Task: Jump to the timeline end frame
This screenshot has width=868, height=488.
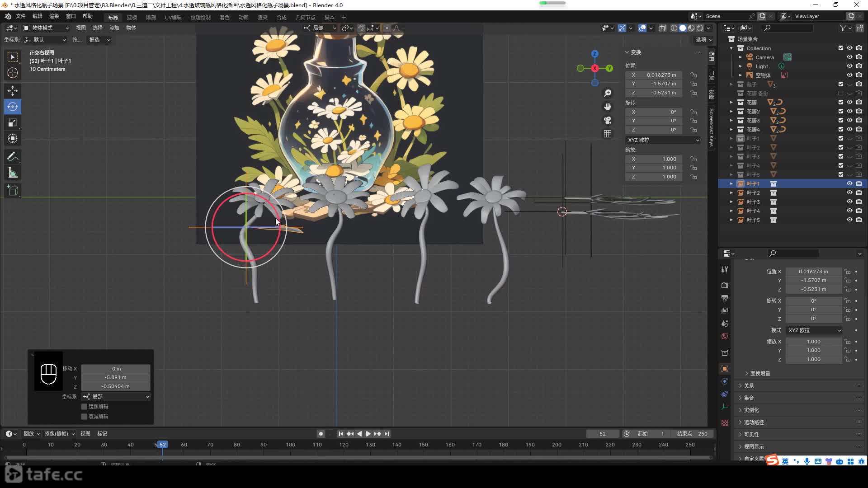Action: 387,434
